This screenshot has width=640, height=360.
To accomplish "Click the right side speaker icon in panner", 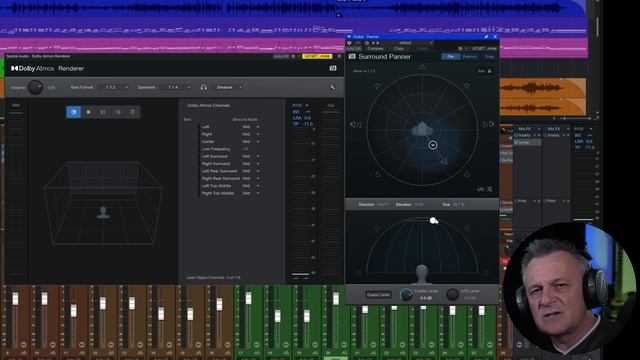I will click(x=488, y=124).
